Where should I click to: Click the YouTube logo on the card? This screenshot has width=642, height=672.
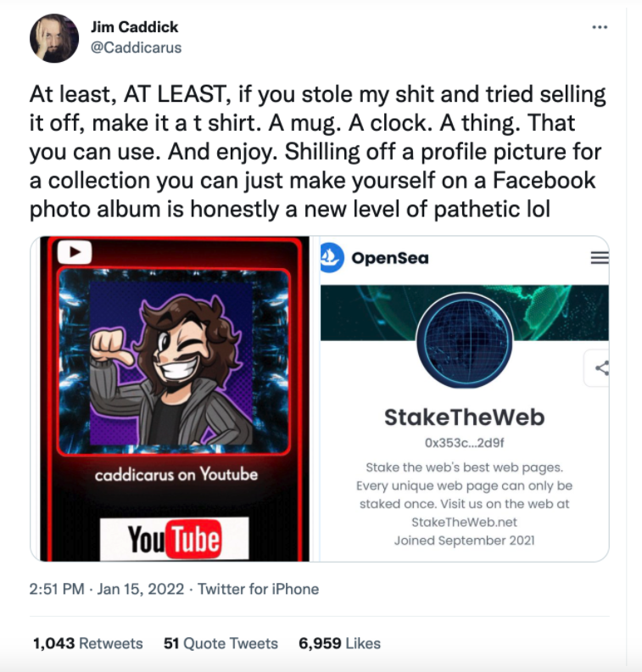pos(175,539)
